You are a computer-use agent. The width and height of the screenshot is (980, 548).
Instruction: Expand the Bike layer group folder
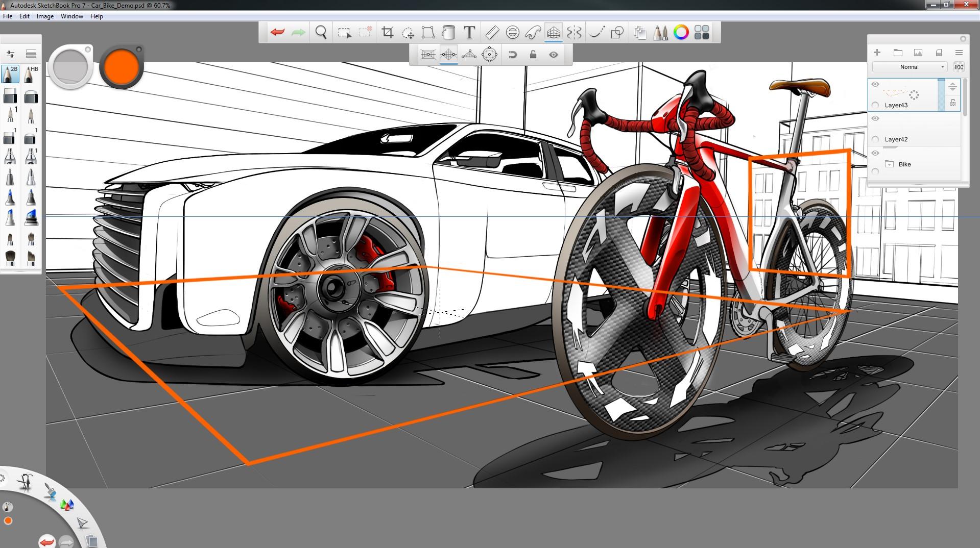[890, 164]
